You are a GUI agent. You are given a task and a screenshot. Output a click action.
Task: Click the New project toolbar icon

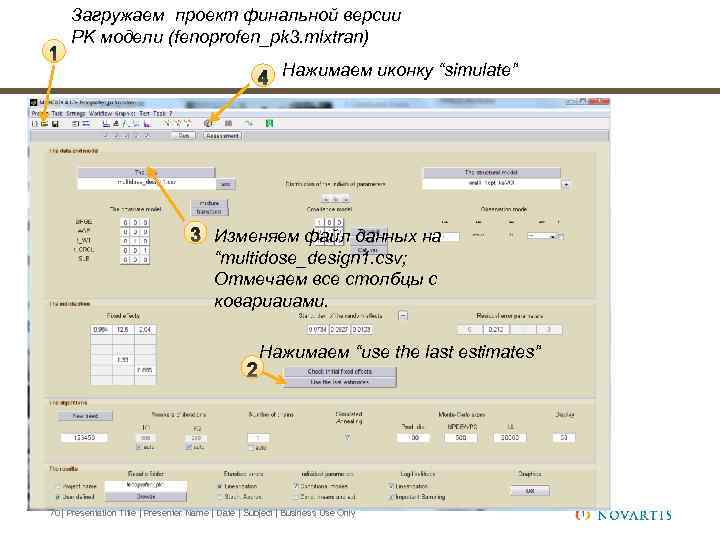[x=35, y=124]
